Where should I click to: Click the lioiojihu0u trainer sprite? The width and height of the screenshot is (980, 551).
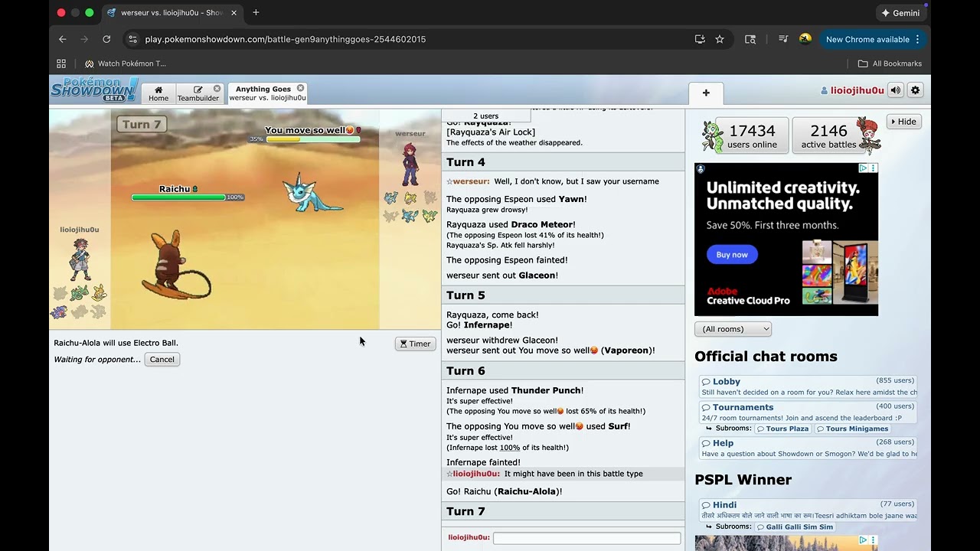(x=80, y=259)
